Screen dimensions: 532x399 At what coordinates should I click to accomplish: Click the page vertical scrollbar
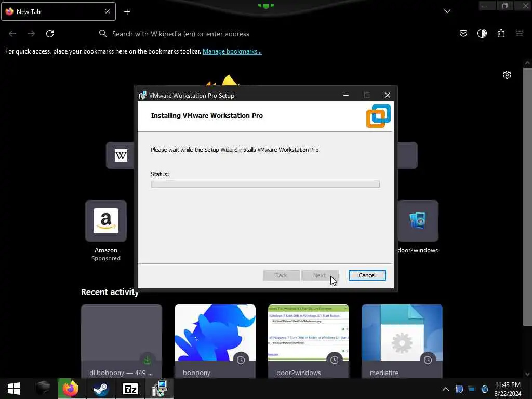(x=528, y=197)
